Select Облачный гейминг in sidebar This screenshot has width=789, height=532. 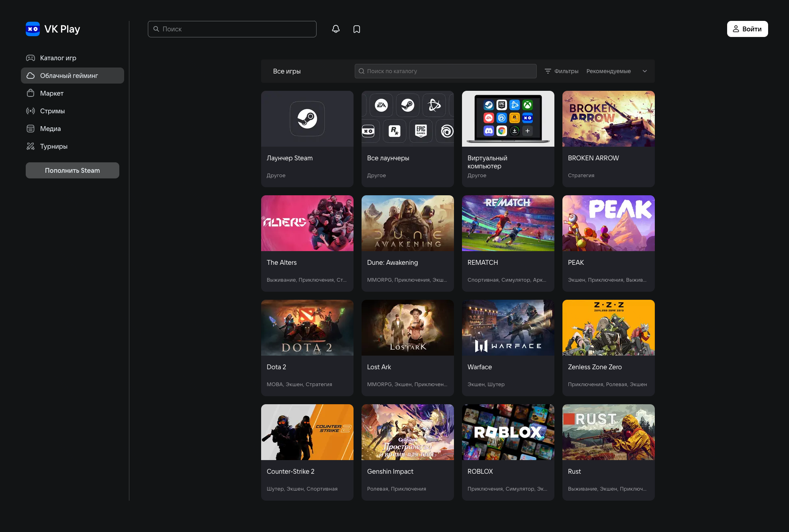click(x=72, y=76)
